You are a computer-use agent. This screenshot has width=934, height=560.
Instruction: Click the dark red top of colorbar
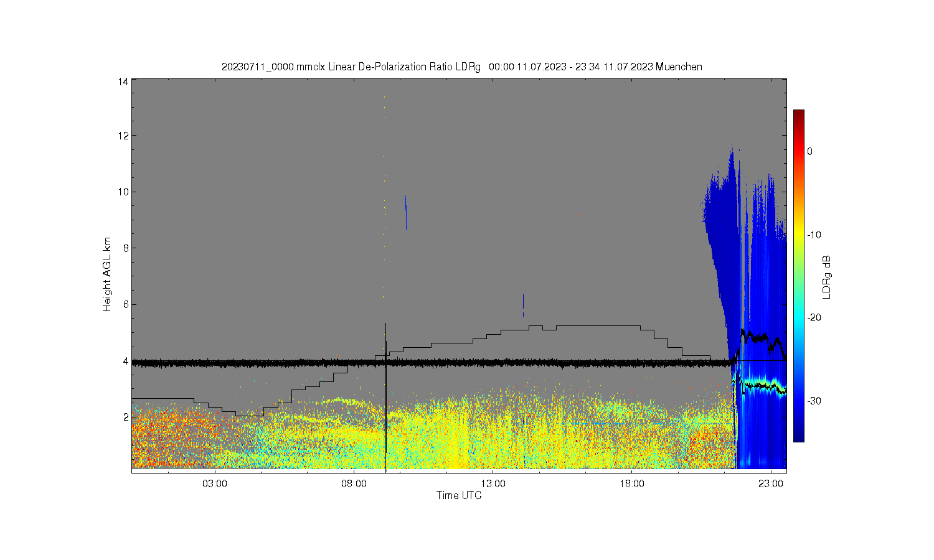[799, 116]
